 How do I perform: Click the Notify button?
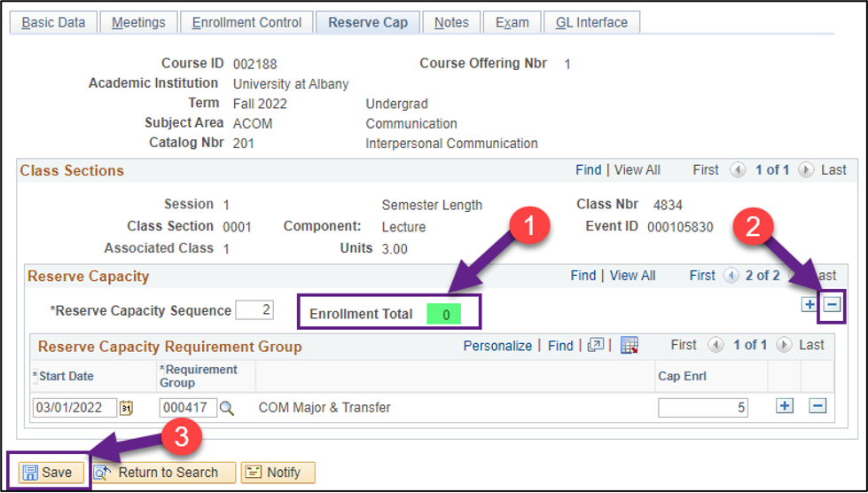(278, 473)
